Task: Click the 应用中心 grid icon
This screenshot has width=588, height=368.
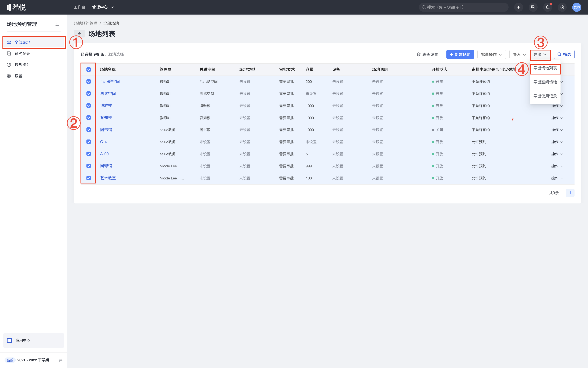Action: (9, 340)
